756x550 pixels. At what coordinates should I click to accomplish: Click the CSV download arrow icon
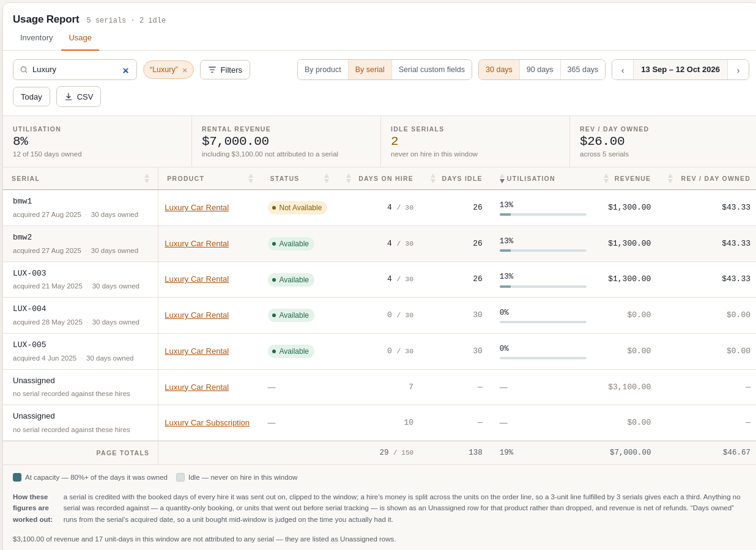69,97
